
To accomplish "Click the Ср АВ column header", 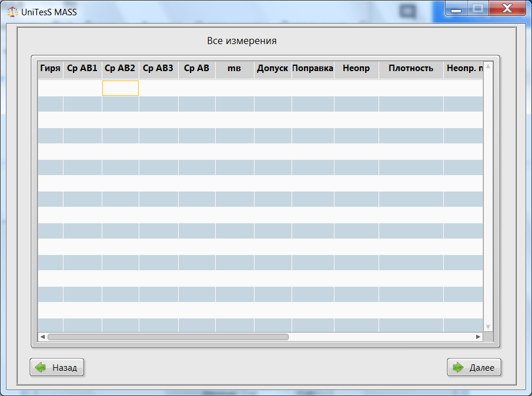I will point(196,68).
